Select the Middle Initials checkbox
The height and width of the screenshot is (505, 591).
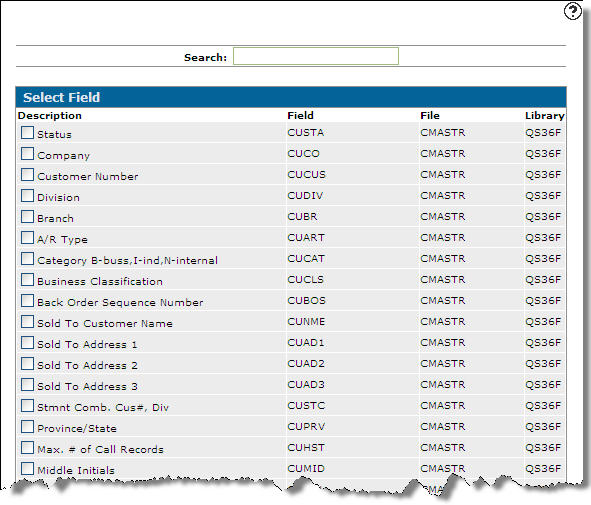point(27,468)
